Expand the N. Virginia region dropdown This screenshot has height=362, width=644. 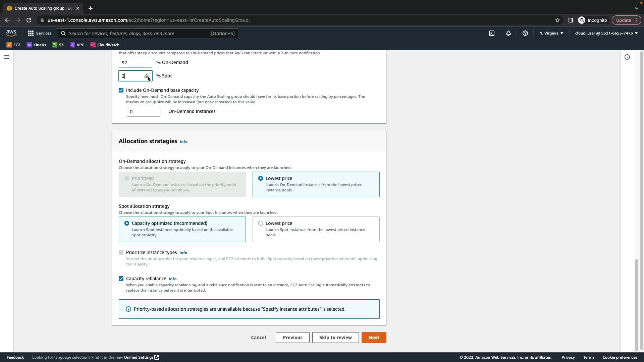pos(551,33)
